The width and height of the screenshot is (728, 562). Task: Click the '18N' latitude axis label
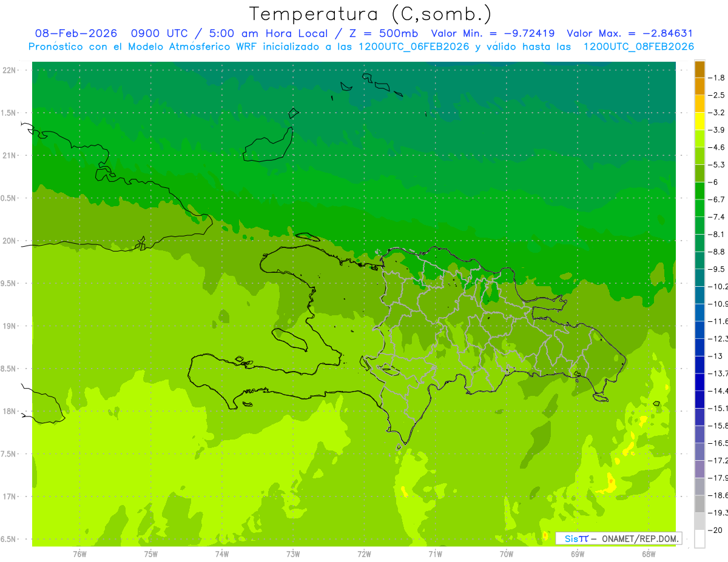pos(9,411)
